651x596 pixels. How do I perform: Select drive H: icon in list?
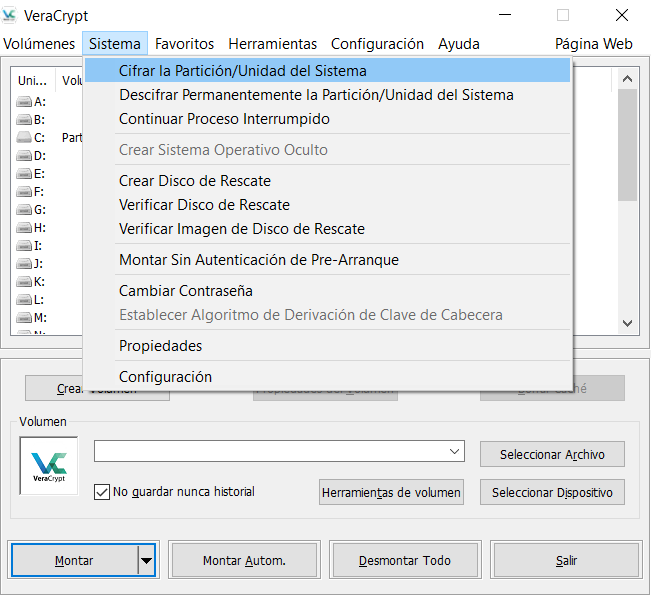click(x=24, y=228)
